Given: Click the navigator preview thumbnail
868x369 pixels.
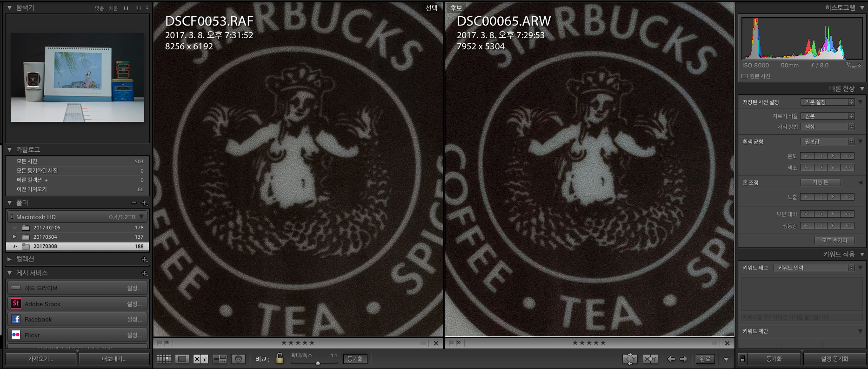Looking at the screenshot, I should tap(77, 77).
